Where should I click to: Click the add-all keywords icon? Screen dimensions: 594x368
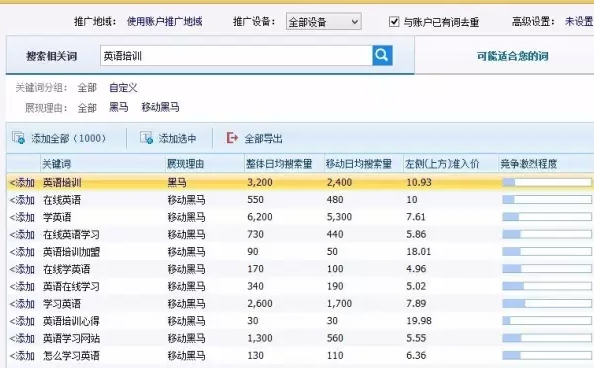(x=18, y=138)
